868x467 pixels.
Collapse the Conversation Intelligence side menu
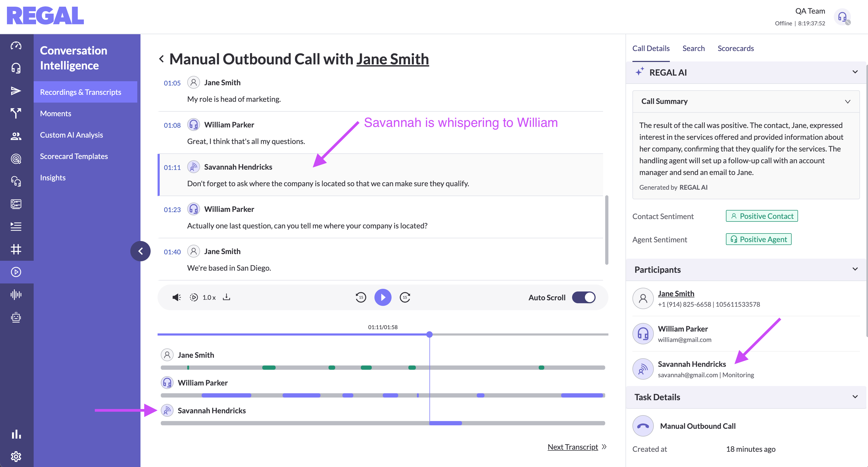140,251
